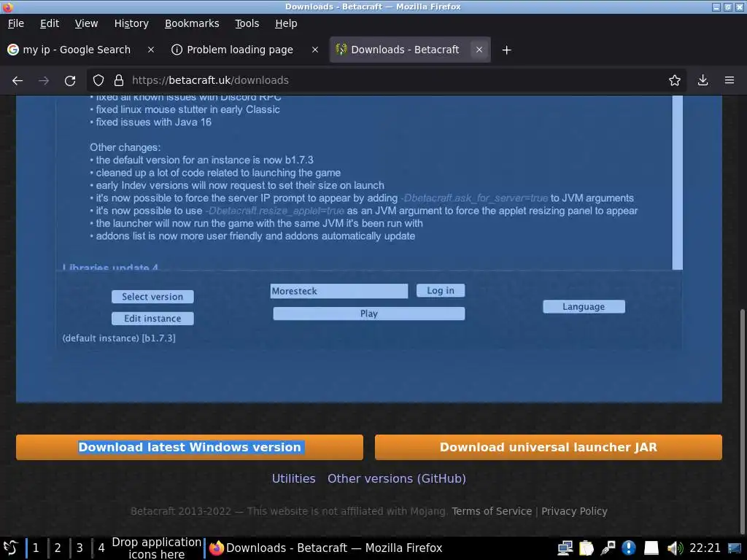Open the View menu

pyautogui.click(x=86, y=23)
